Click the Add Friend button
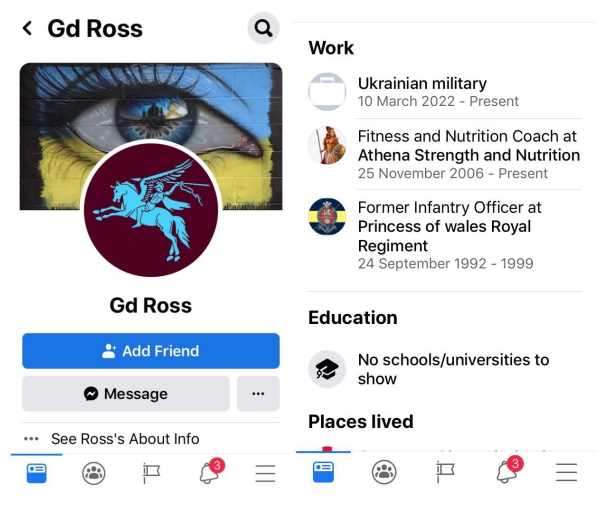 coord(151,351)
